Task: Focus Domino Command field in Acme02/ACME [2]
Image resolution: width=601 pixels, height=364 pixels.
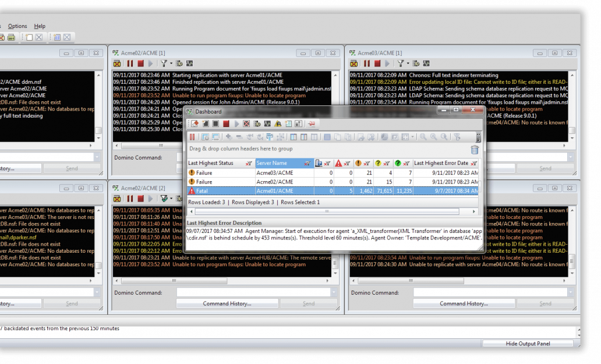Action: [x=254, y=292]
